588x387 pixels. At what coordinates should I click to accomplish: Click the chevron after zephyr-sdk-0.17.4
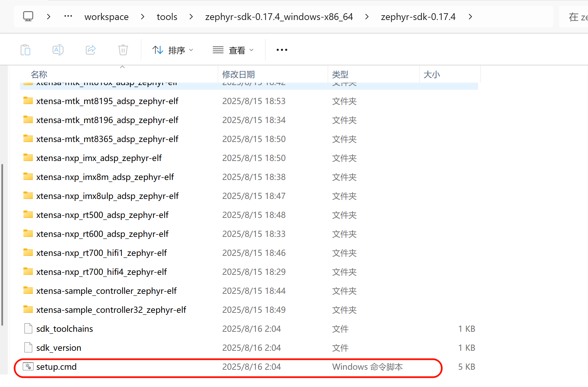pyautogui.click(x=470, y=16)
